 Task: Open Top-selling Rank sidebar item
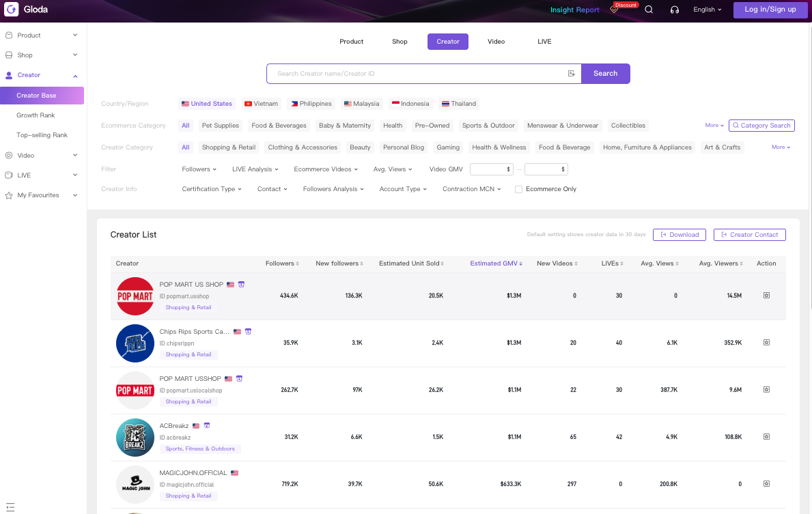(x=42, y=135)
